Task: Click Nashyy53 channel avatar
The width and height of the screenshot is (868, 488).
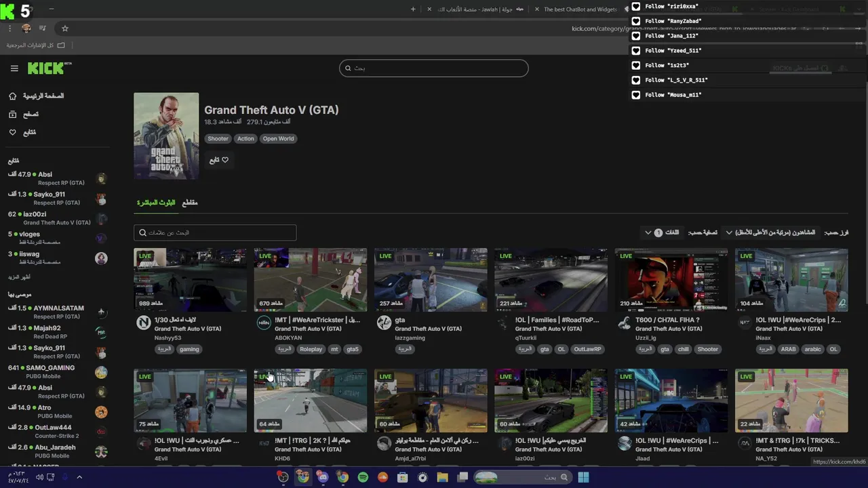Action: click(x=143, y=323)
